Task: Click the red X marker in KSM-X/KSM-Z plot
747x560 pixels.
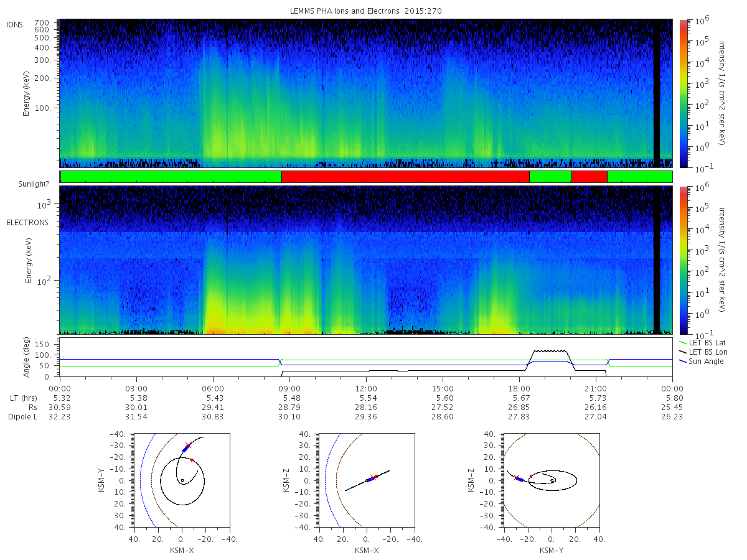Action: (373, 478)
